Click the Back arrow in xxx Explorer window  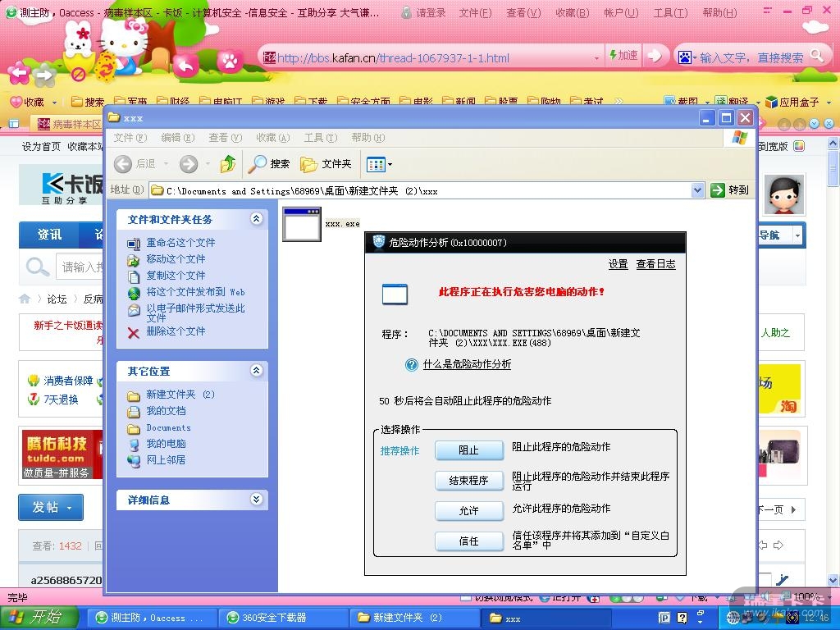click(123, 164)
